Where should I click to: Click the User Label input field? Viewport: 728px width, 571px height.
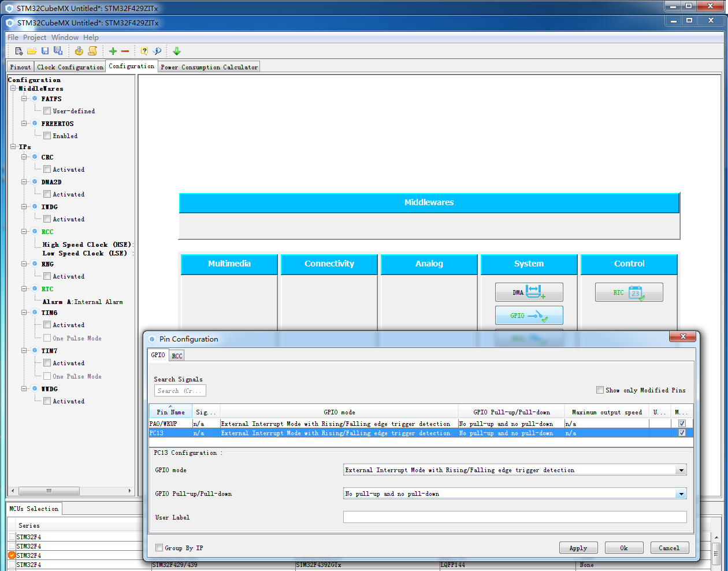[515, 517]
